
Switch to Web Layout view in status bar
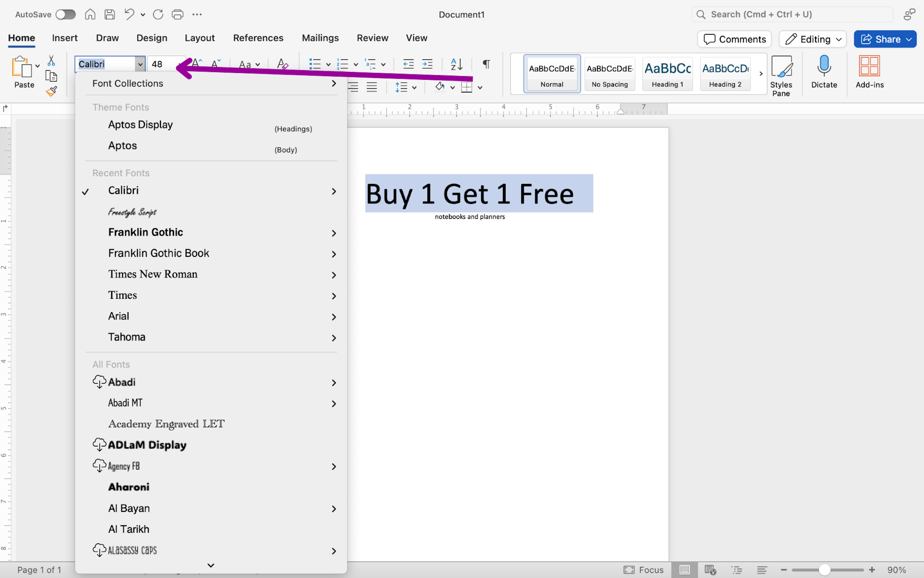[710, 570]
